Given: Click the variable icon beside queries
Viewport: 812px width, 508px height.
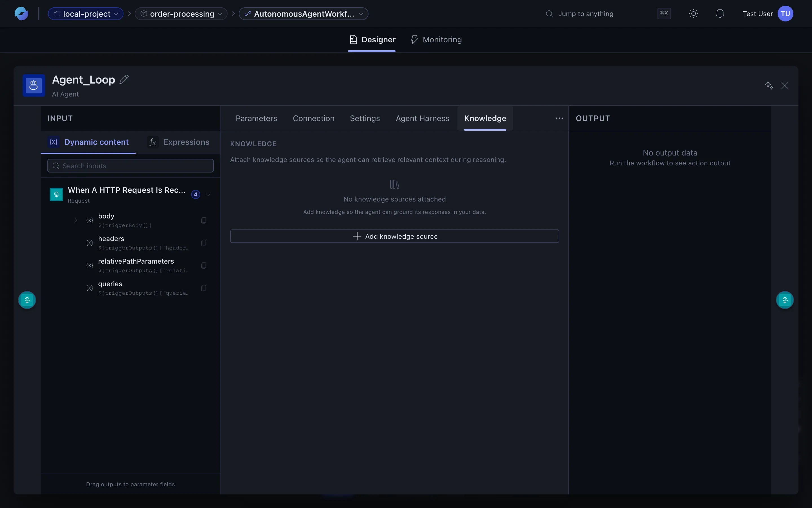Looking at the screenshot, I should (x=90, y=288).
